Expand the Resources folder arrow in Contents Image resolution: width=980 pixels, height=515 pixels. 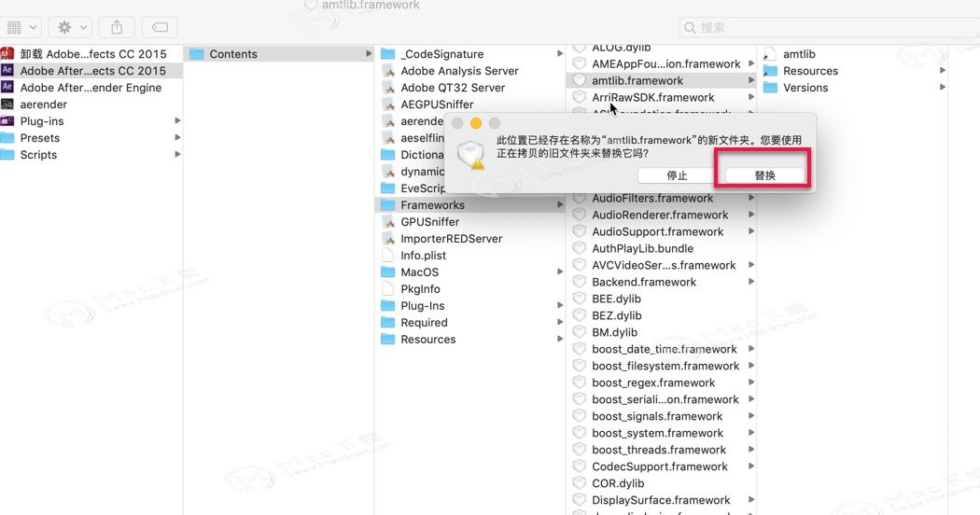coord(560,339)
